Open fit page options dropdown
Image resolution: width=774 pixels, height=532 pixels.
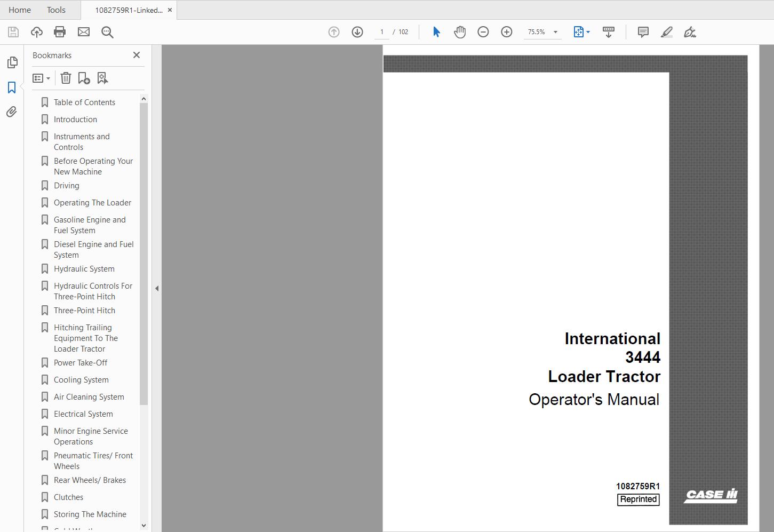(x=581, y=32)
